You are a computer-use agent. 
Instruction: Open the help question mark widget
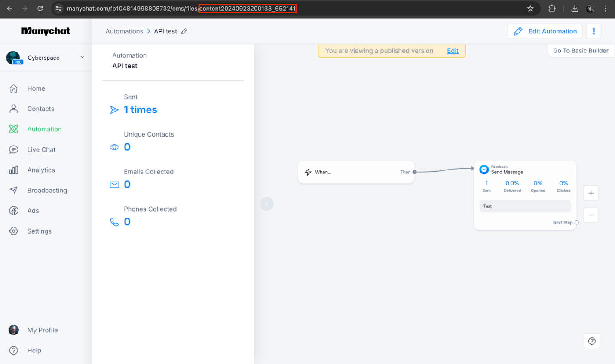(x=592, y=341)
